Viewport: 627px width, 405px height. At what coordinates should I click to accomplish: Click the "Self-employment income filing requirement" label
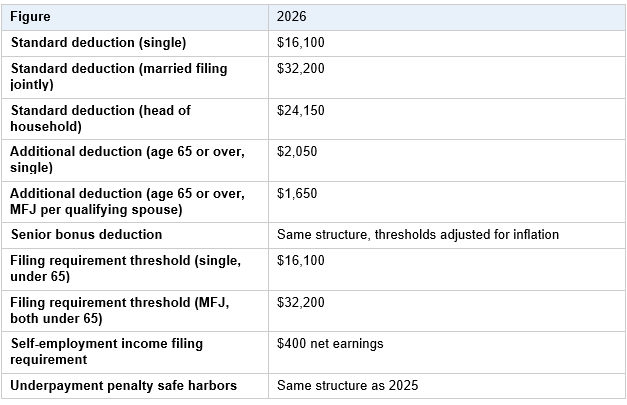pyautogui.click(x=107, y=351)
